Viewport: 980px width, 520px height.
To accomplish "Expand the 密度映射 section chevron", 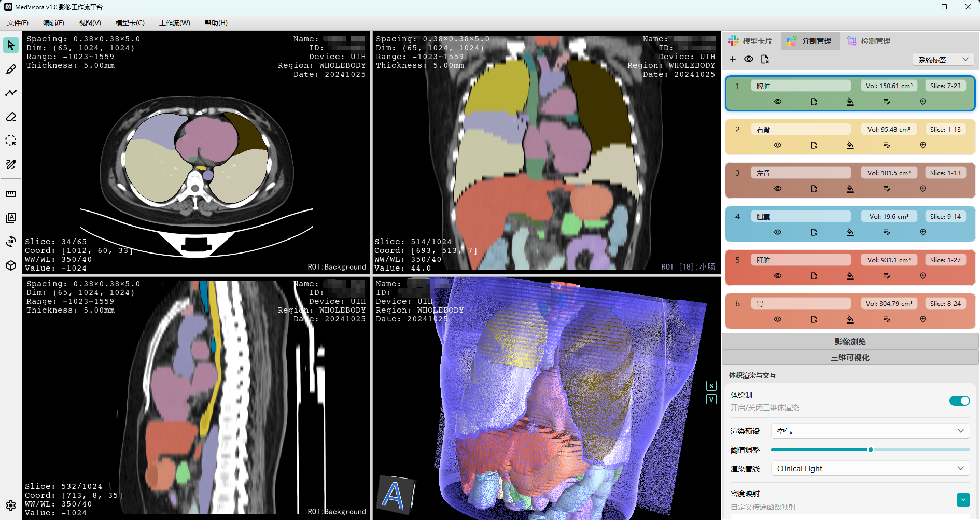I will 963,500.
